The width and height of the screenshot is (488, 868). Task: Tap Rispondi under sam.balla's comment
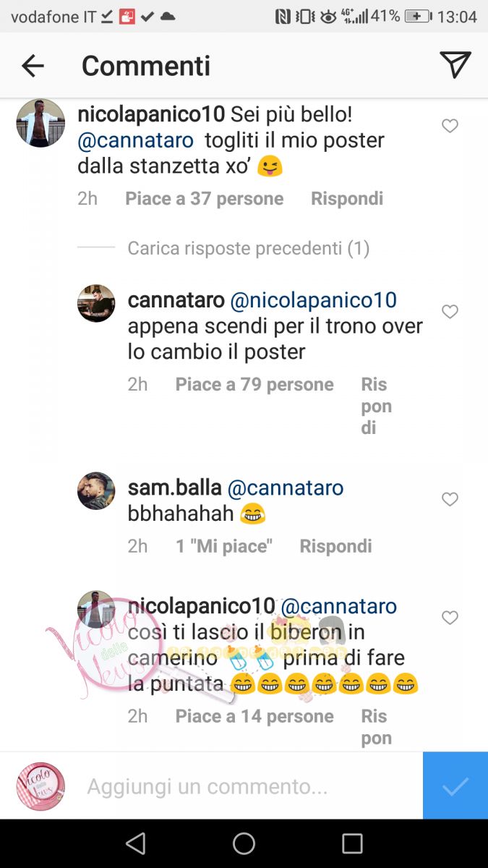pos(335,545)
